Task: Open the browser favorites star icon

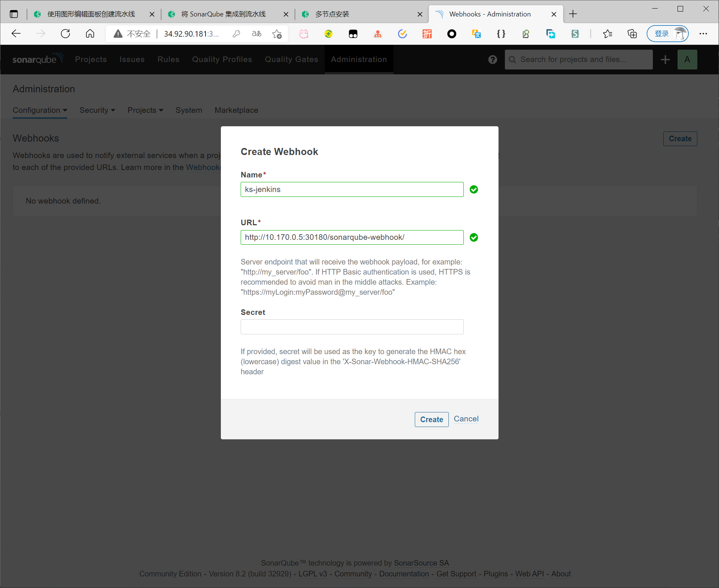Action: [x=607, y=34]
